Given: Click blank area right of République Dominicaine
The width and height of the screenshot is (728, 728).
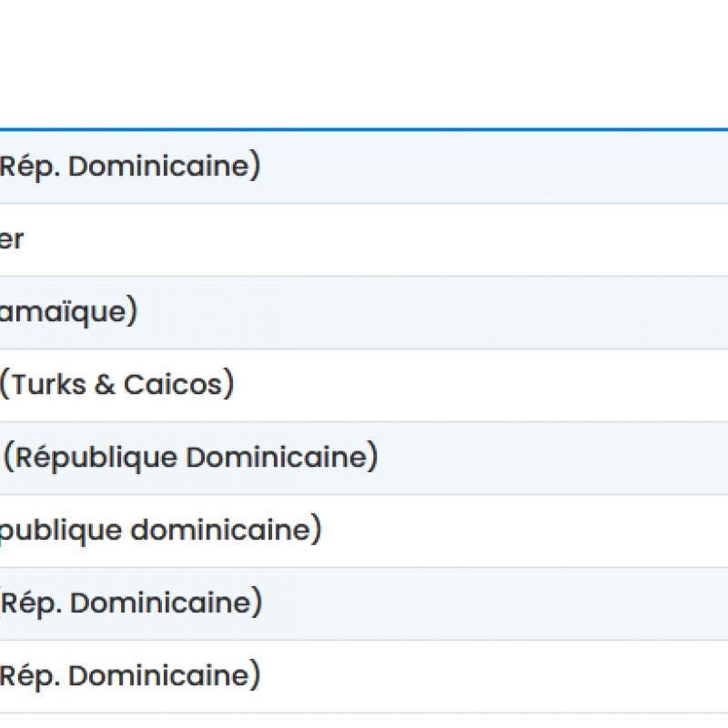Looking at the screenshot, I should coord(553,459).
